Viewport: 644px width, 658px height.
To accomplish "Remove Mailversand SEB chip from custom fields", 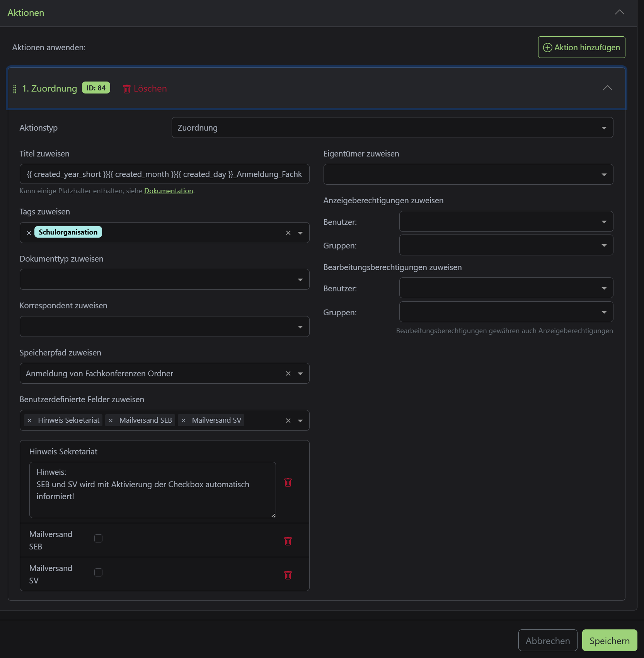I will coord(111,420).
